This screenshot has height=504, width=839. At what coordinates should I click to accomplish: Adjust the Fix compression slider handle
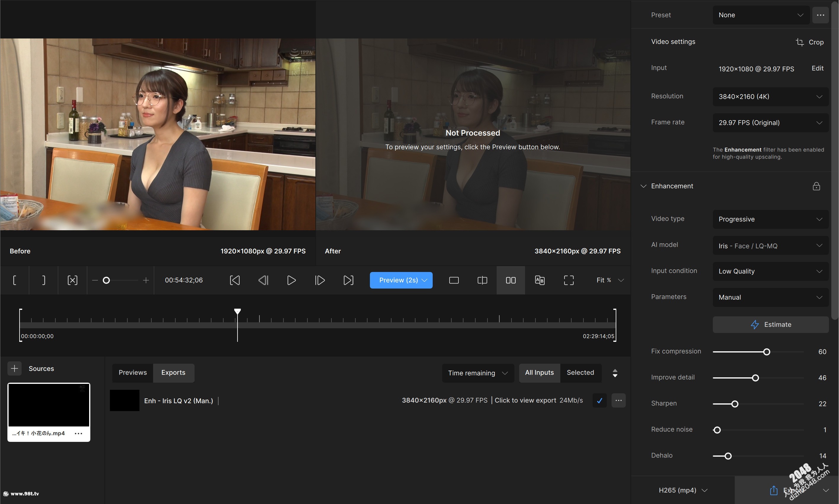point(766,352)
